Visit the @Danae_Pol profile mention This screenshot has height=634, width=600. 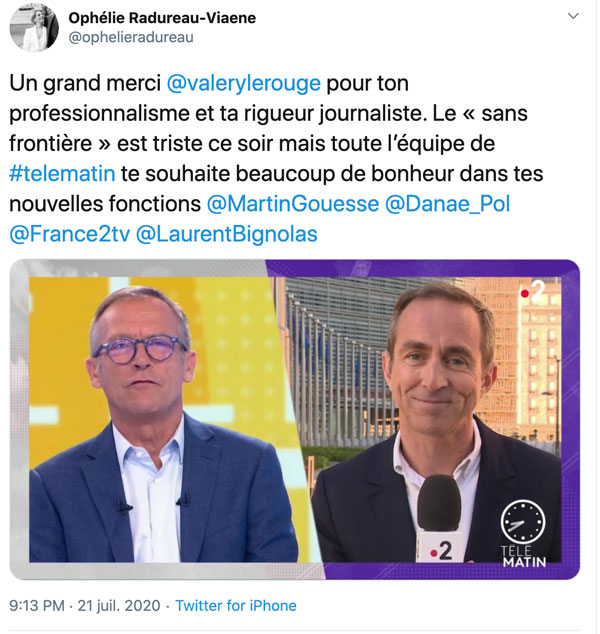click(x=448, y=204)
